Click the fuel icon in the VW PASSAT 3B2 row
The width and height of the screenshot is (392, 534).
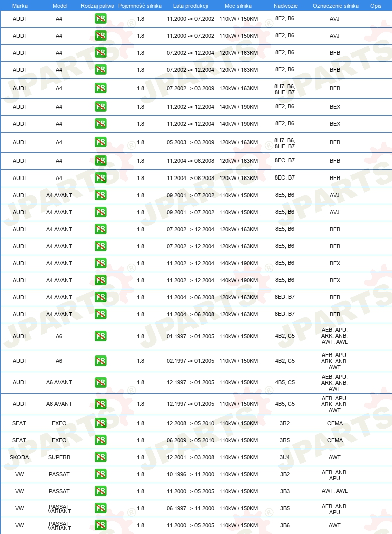tap(100, 474)
